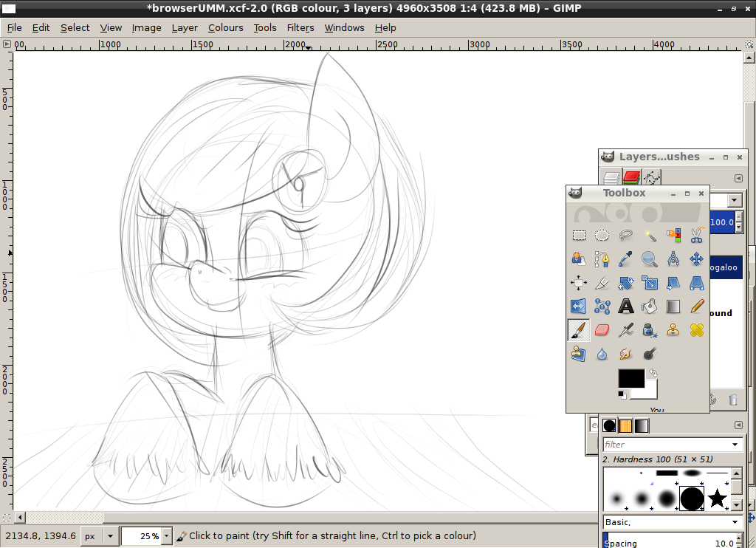Reset colours to default black and white

pos(622,394)
